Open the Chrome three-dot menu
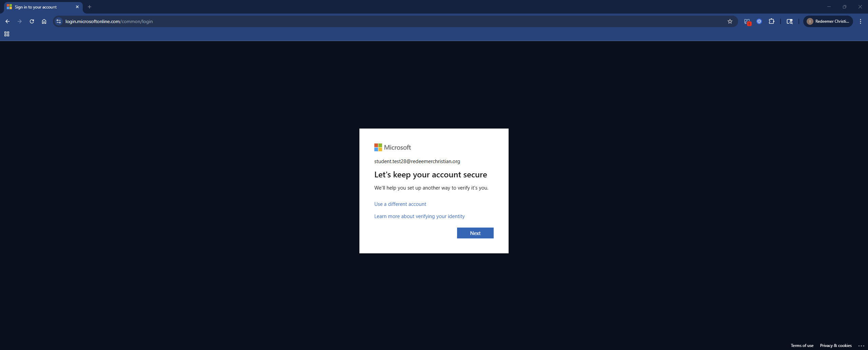The width and height of the screenshot is (868, 350). pos(861,21)
